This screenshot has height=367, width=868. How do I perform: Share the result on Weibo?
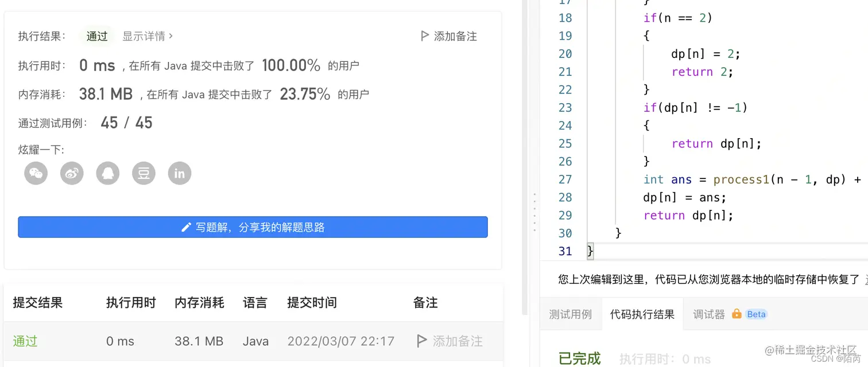pyautogui.click(x=71, y=173)
